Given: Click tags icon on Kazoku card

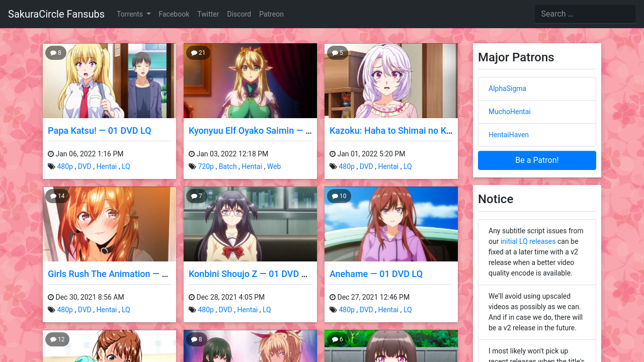Looking at the screenshot, I should [x=333, y=166].
